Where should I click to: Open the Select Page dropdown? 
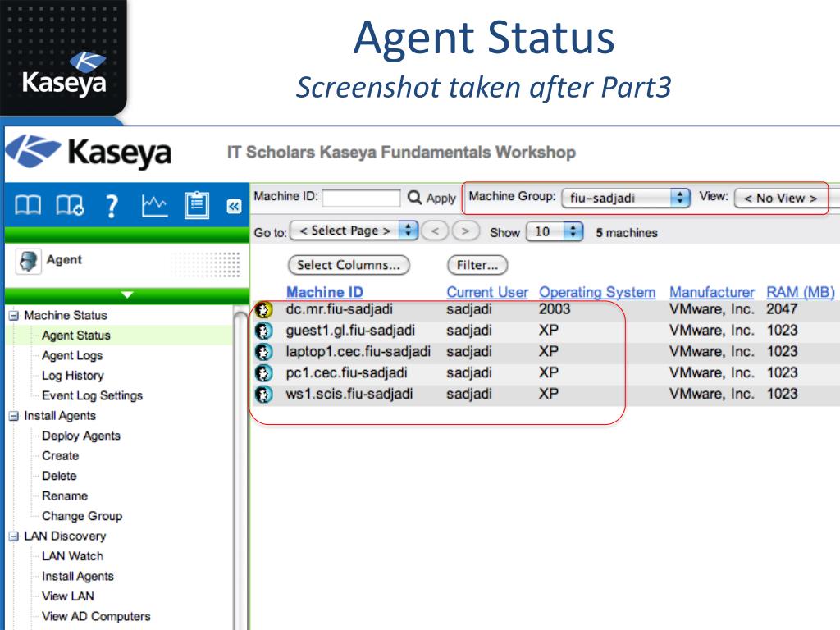pyautogui.click(x=354, y=231)
